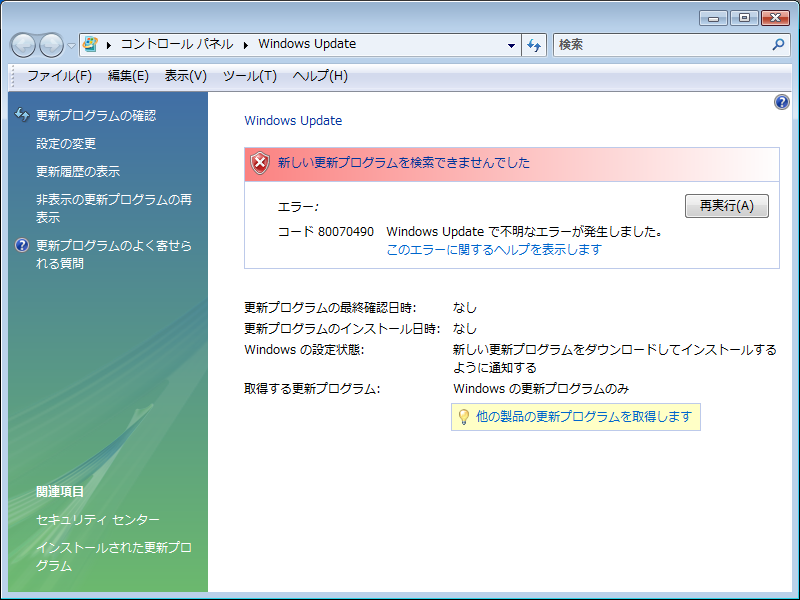
Task: Click the refresh button next to address bar
Action: click(x=534, y=45)
